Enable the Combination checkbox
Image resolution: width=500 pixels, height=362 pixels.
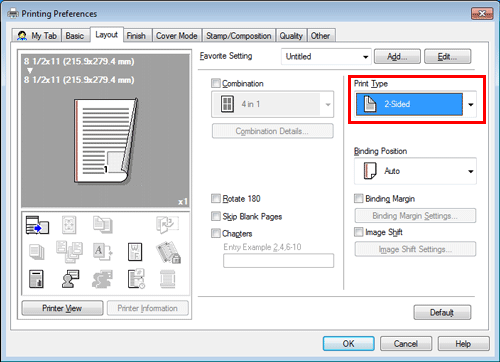coord(216,83)
